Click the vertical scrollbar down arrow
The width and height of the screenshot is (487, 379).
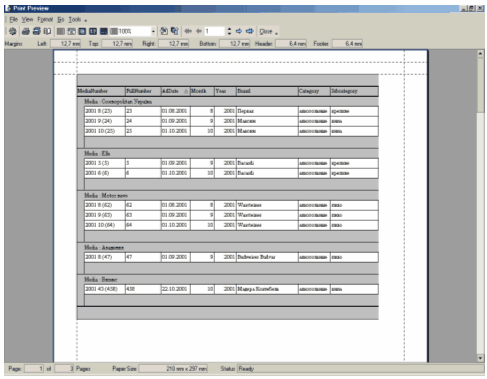[x=480, y=358]
